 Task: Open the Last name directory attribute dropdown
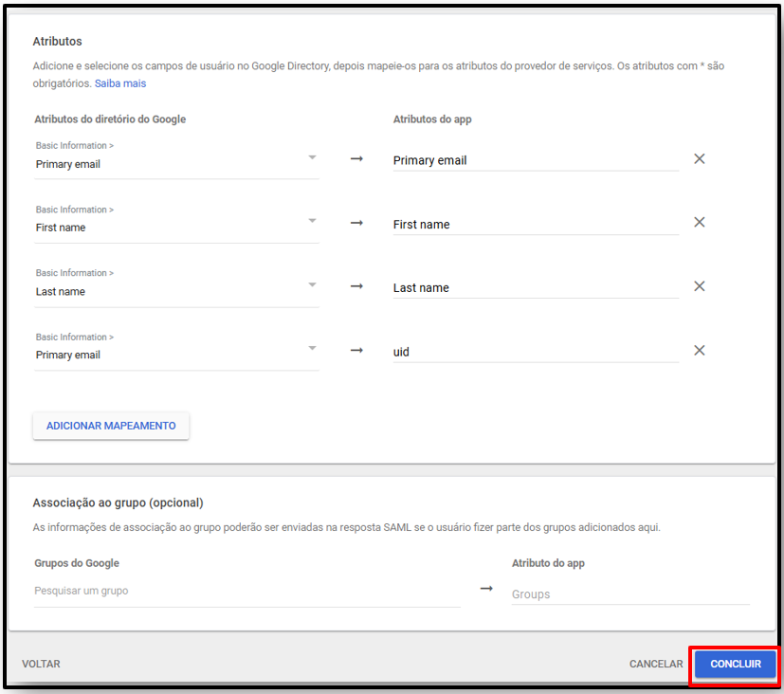[x=176, y=286]
